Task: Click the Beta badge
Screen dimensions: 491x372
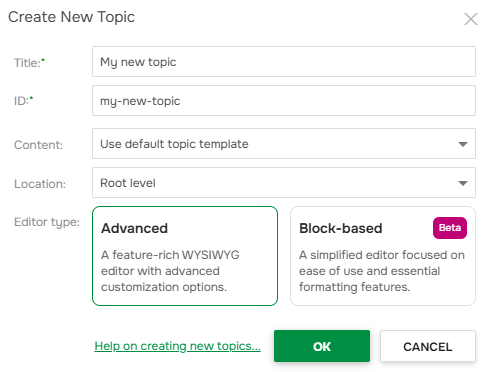Action: coord(450,228)
